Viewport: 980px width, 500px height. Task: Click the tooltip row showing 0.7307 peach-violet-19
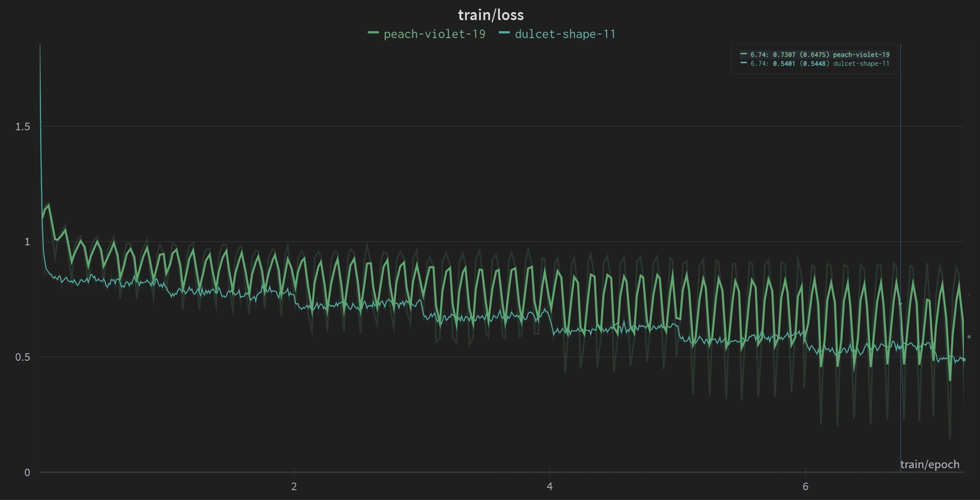pyautogui.click(x=815, y=55)
